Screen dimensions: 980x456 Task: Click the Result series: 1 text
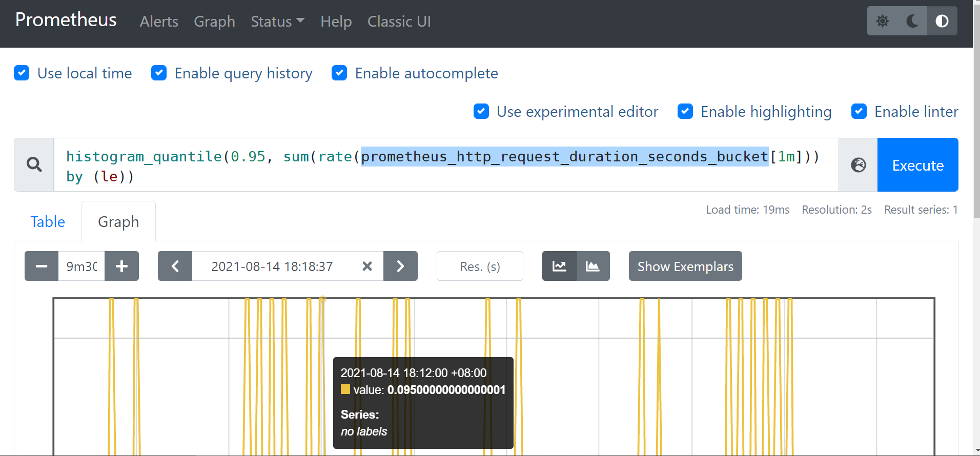(x=921, y=210)
